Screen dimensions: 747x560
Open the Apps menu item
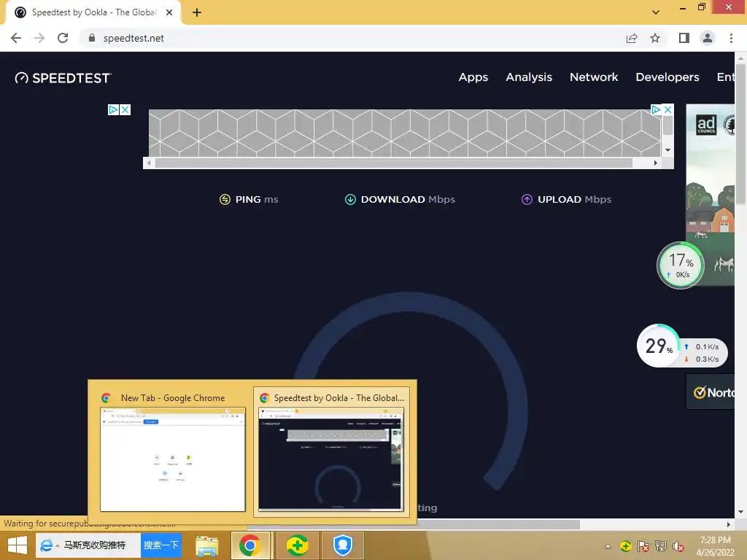pos(473,77)
